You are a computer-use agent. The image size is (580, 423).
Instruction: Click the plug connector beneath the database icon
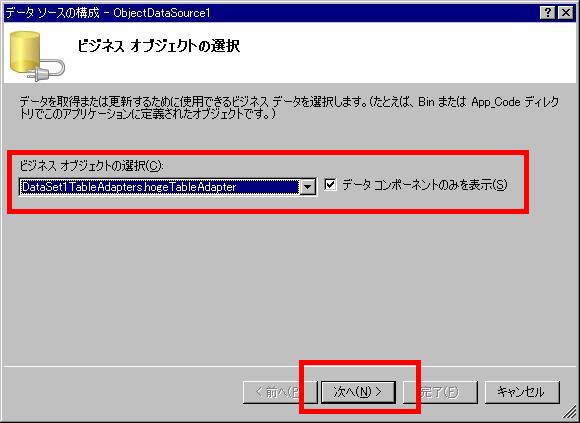pyautogui.click(x=46, y=70)
